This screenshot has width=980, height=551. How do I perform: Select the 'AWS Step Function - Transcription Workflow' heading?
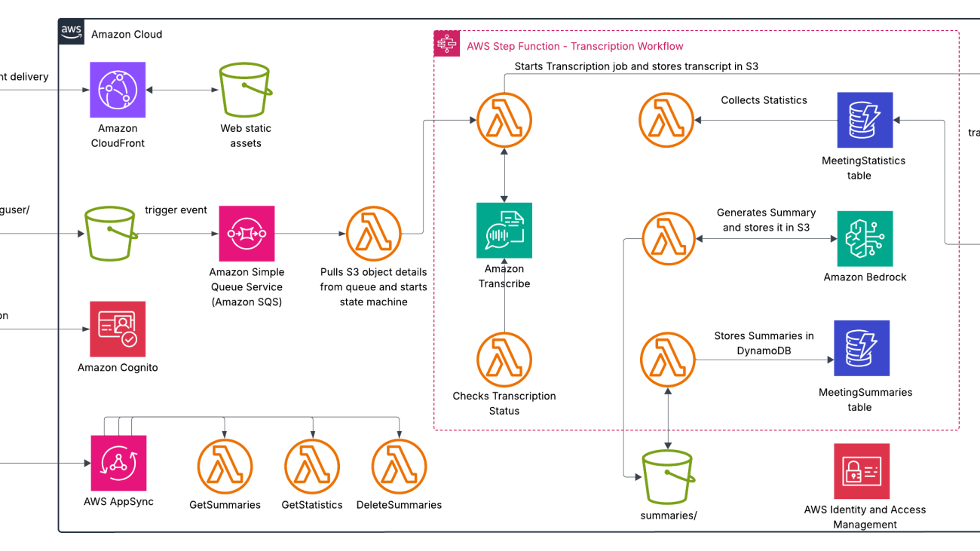click(x=575, y=46)
